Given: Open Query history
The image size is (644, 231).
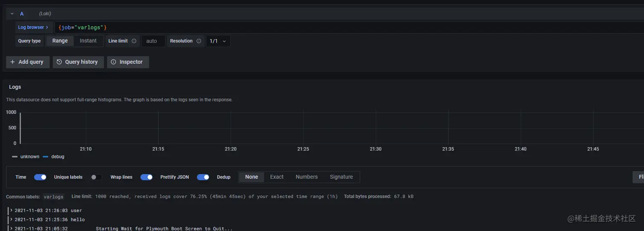Looking at the screenshot, I should coord(78,62).
